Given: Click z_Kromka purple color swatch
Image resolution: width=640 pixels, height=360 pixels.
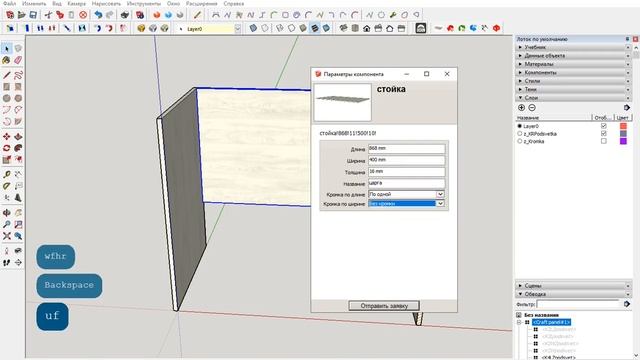Looking at the screenshot, I should coord(623,141).
